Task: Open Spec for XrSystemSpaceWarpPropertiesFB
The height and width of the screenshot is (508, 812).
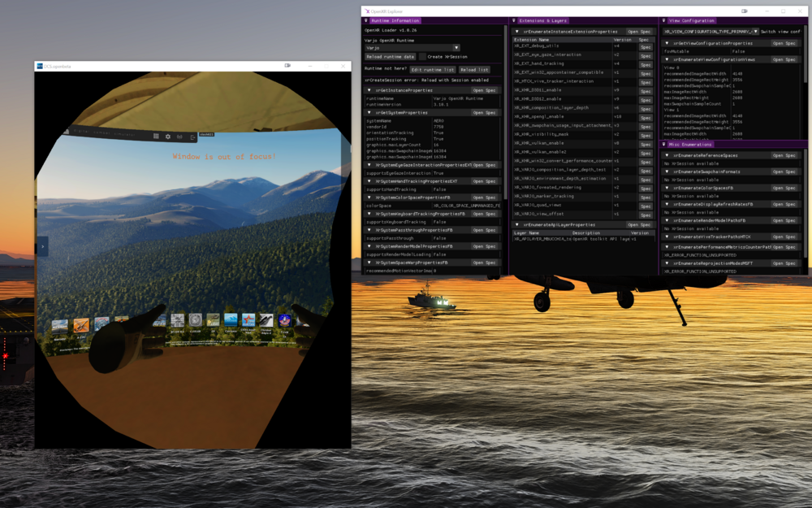Action: tap(484, 263)
